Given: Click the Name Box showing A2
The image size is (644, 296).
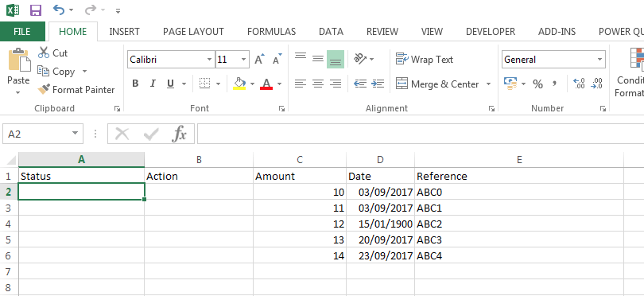Looking at the screenshot, I should pos(43,134).
